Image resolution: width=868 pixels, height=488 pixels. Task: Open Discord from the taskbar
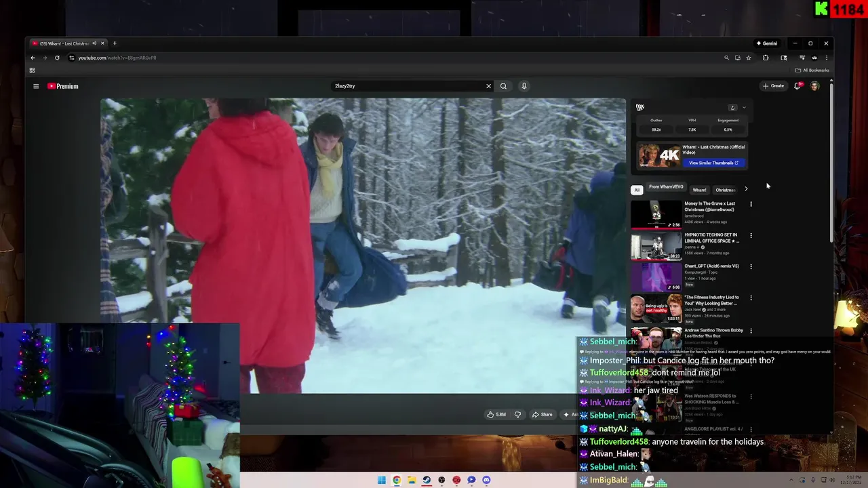pos(486,480)
